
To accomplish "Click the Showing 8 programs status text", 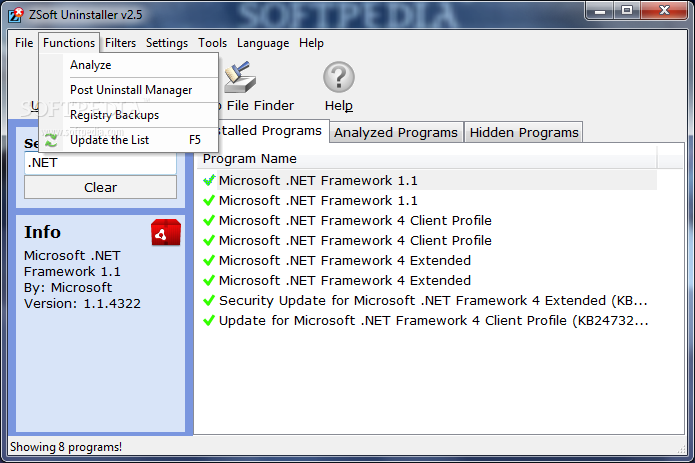I will click(x=66, y=447).
